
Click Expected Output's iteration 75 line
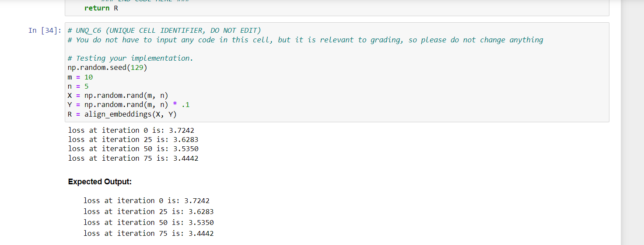(149, 233)
